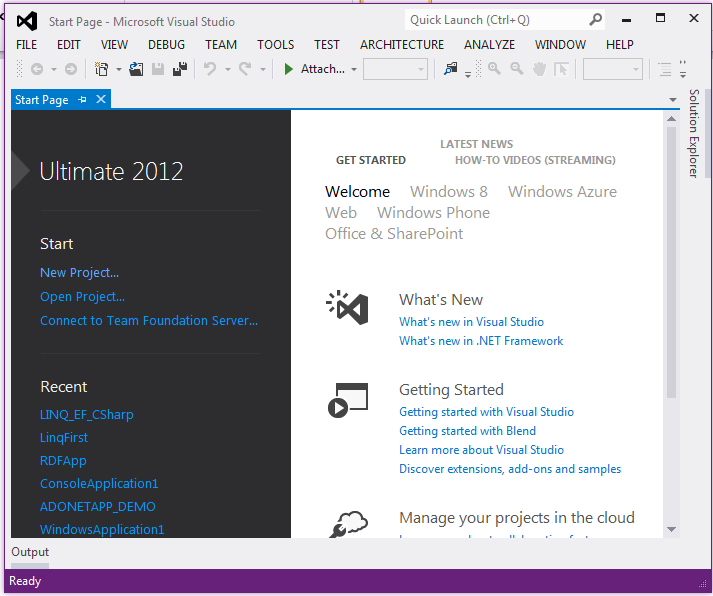The image size is (713, 596).
Task: Select the Office & SharePoint category
Action: (x=394, y=234)
